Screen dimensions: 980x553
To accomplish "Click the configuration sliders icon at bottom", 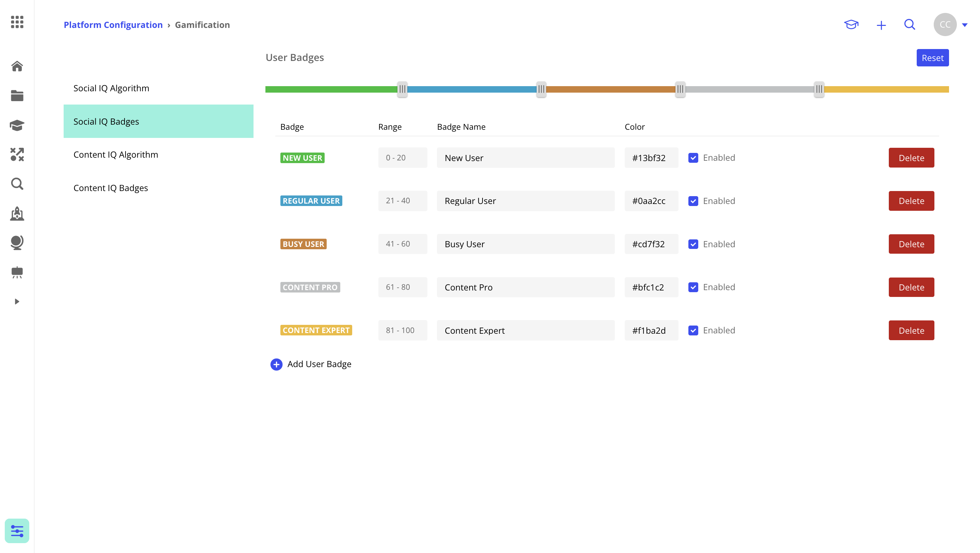I will pyautogui.click(x=17, y=531).
